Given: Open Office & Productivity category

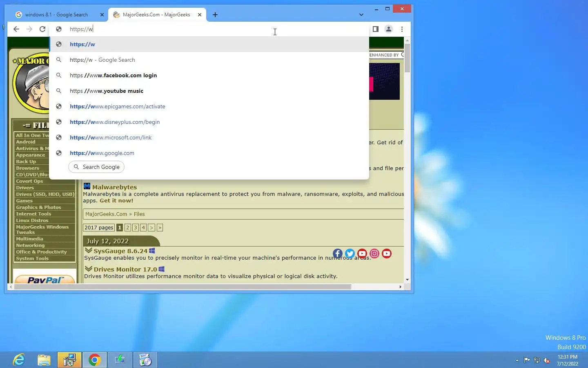Looking at the screenshot, I should (41, 252).
